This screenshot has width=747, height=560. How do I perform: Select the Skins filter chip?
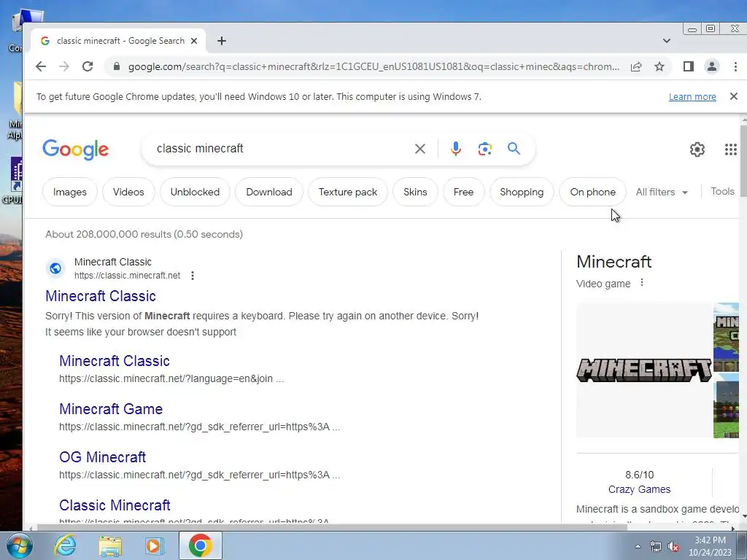415,192
